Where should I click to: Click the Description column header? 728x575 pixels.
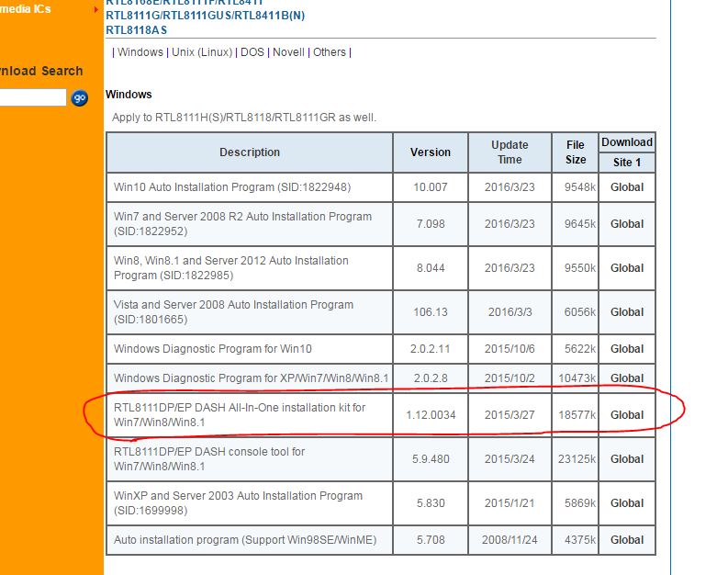click(250, 152)
